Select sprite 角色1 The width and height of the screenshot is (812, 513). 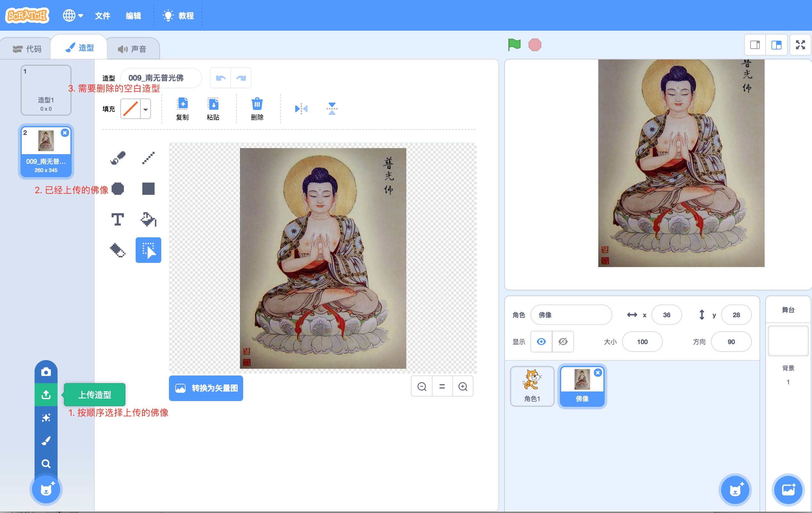click(x=532, y=386)
